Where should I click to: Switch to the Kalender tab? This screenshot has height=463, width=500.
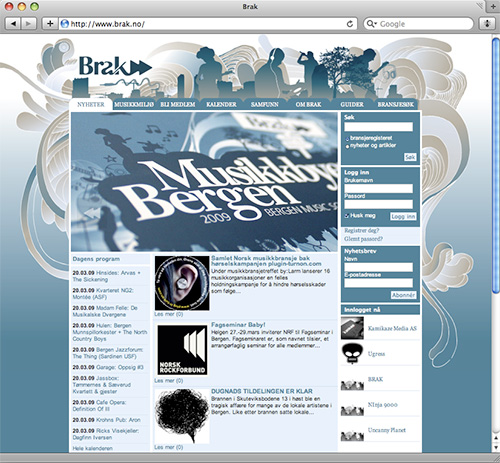click(221, 104)
